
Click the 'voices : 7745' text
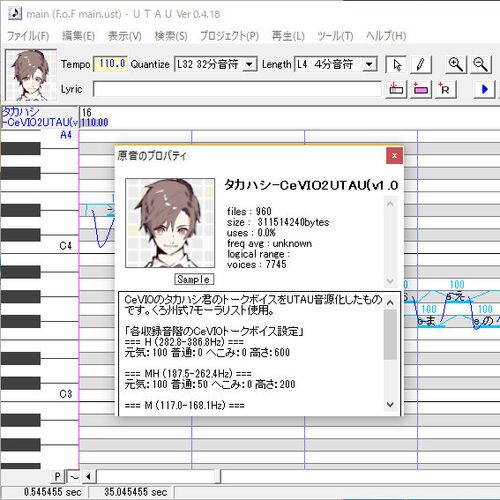pos(257,264)
